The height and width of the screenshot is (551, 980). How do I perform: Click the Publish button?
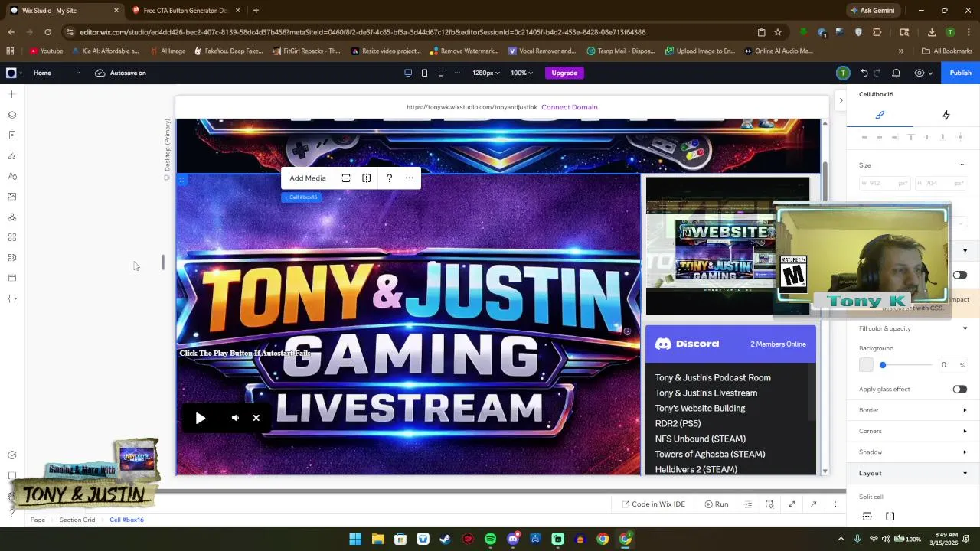[960, 73]
